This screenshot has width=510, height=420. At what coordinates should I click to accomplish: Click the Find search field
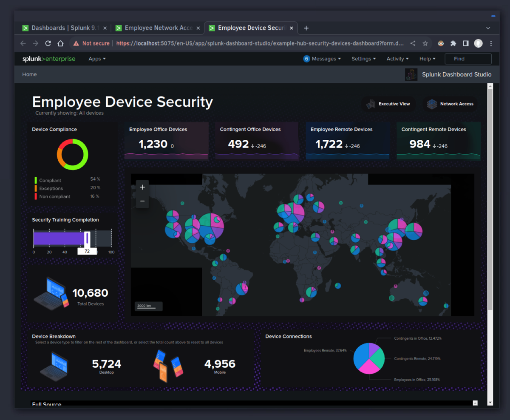point(467,59)
